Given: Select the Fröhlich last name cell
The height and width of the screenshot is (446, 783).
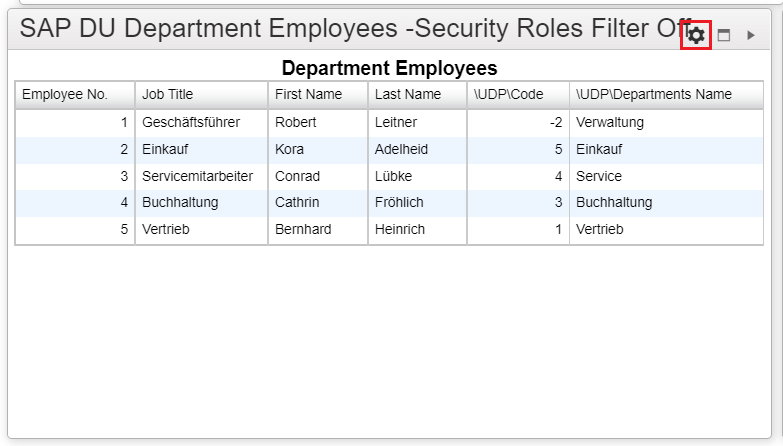Looking at the screenshot, I should (417, 202).
